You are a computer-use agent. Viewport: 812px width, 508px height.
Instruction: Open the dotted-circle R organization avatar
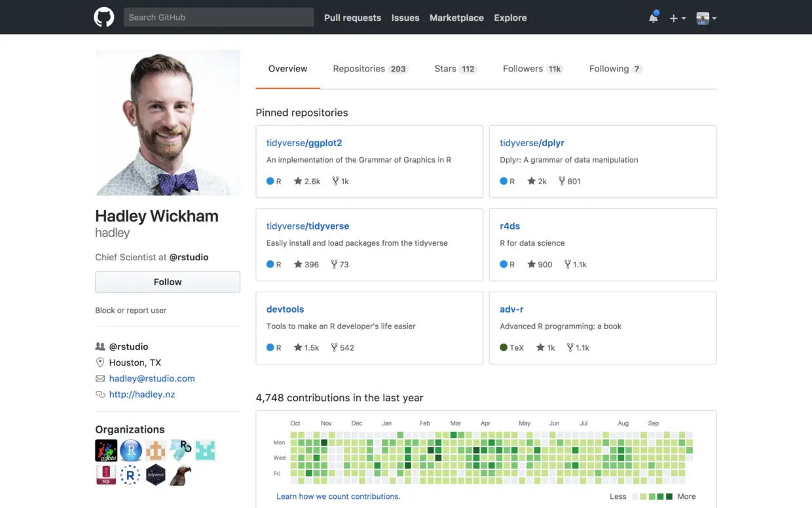tap(131, 475)
